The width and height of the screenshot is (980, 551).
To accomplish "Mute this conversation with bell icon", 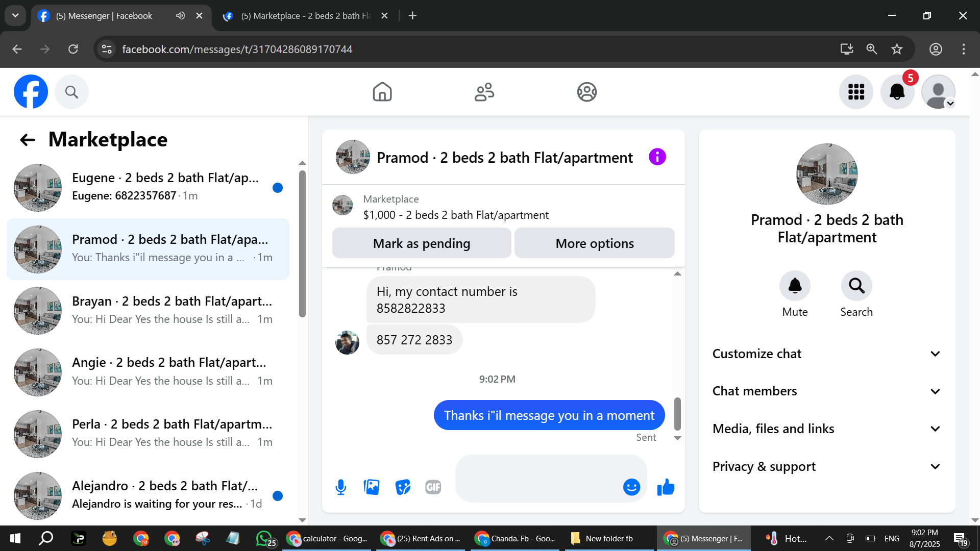I will pos(795,286).
